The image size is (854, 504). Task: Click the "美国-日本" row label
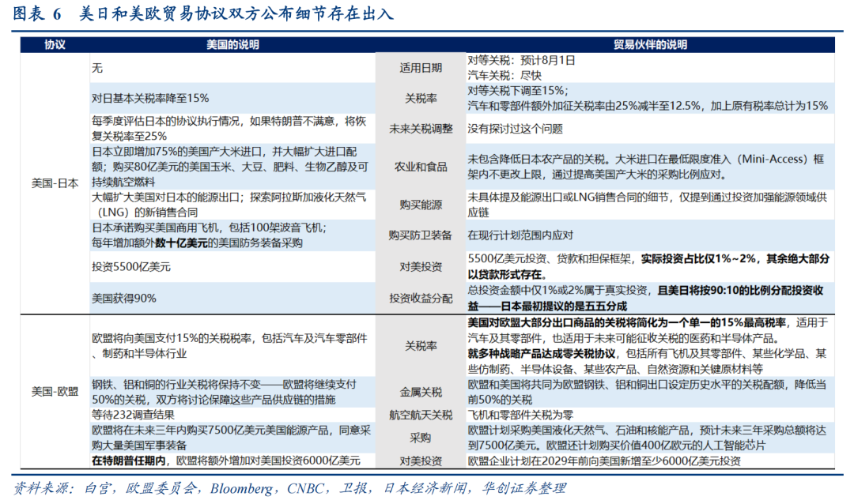(55, 183)
